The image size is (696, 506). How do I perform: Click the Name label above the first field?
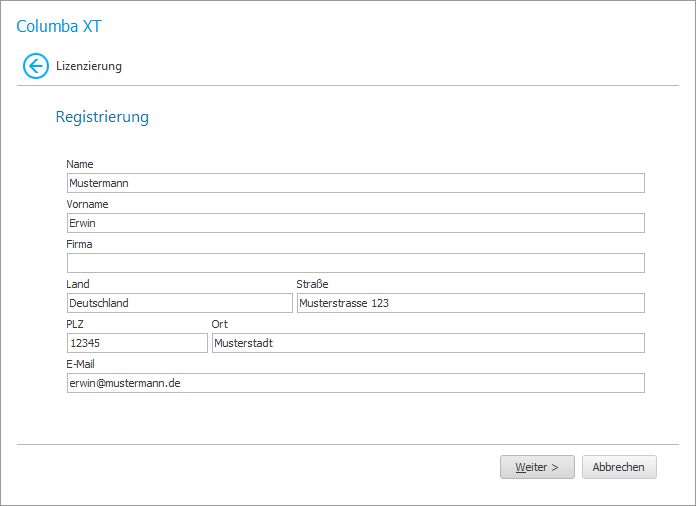80,164
